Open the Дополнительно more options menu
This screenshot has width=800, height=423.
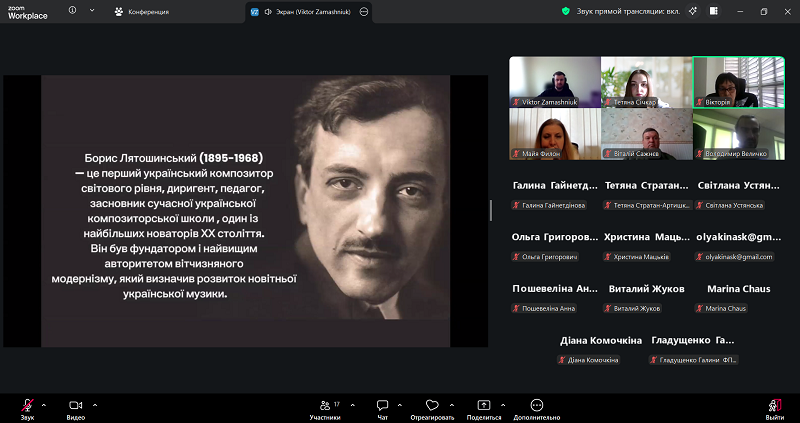coord(537,405)
